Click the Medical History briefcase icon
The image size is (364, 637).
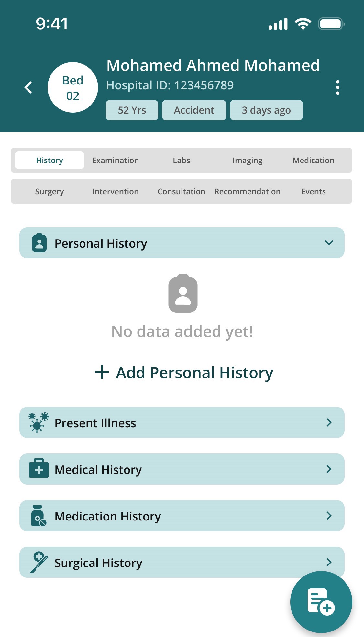39,469
